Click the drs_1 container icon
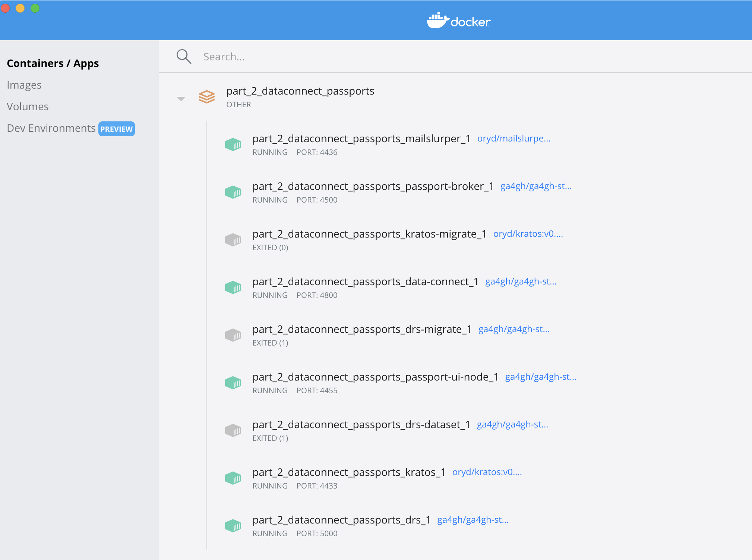Viewport: 752px width, 560px height. tap(233, 526)
